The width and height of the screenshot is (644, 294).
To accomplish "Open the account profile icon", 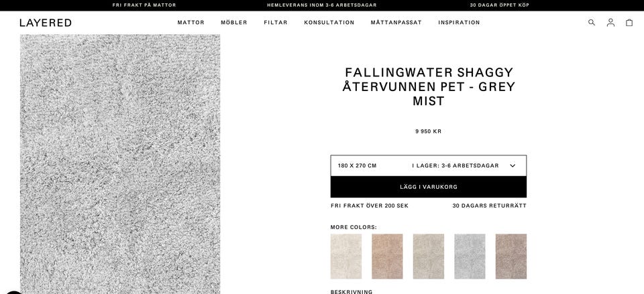I will (610, 23).
